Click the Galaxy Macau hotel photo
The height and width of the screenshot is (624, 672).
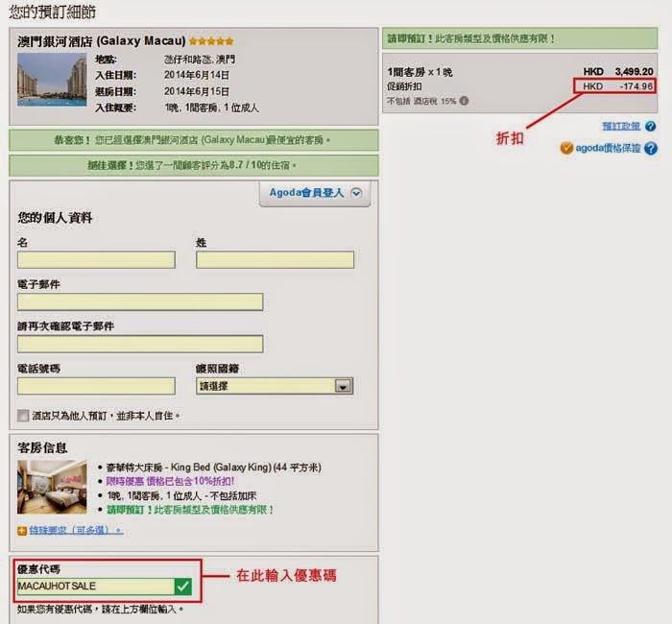pyautogui.click(x=52, y=80)
